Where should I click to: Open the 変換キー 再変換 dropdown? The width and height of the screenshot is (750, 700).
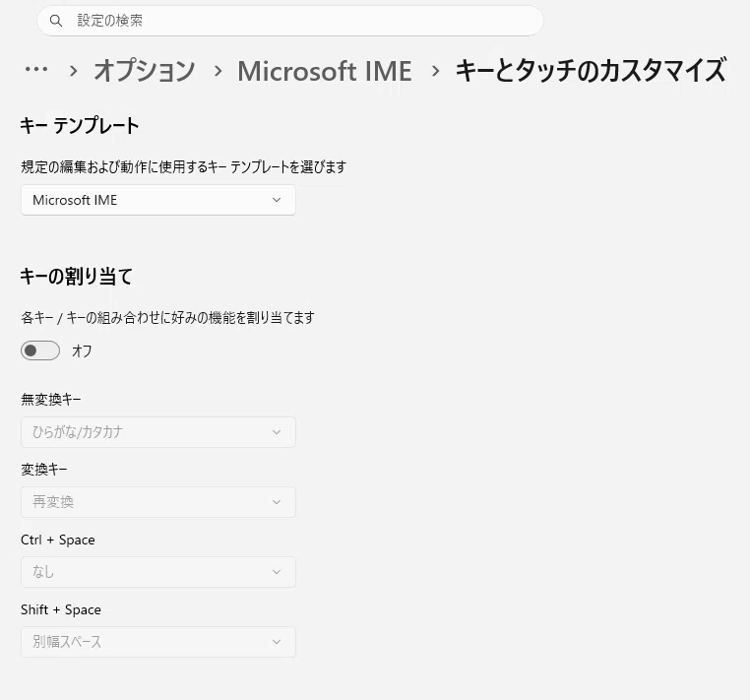pos(158,502)
